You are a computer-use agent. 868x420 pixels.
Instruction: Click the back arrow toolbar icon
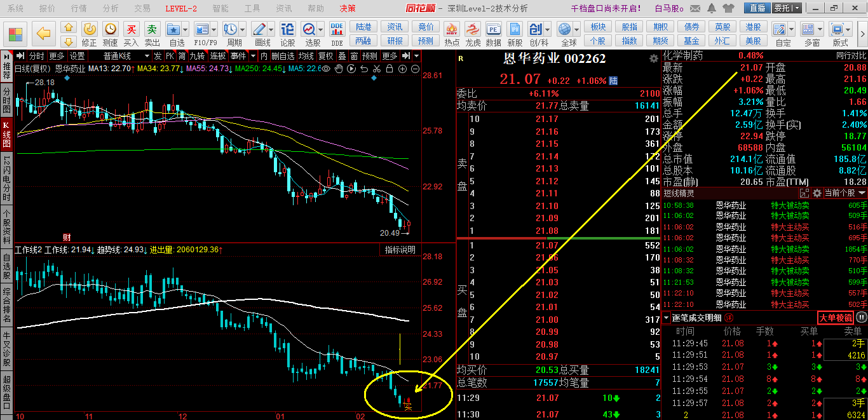coord(43,32)
